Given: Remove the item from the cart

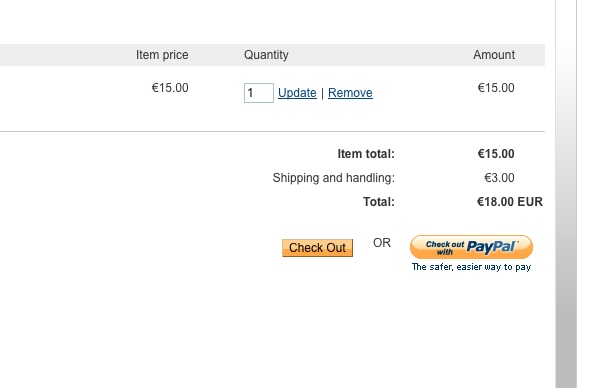Looking at the screenshot, I should pyautogui.click(x=350, y=93).
